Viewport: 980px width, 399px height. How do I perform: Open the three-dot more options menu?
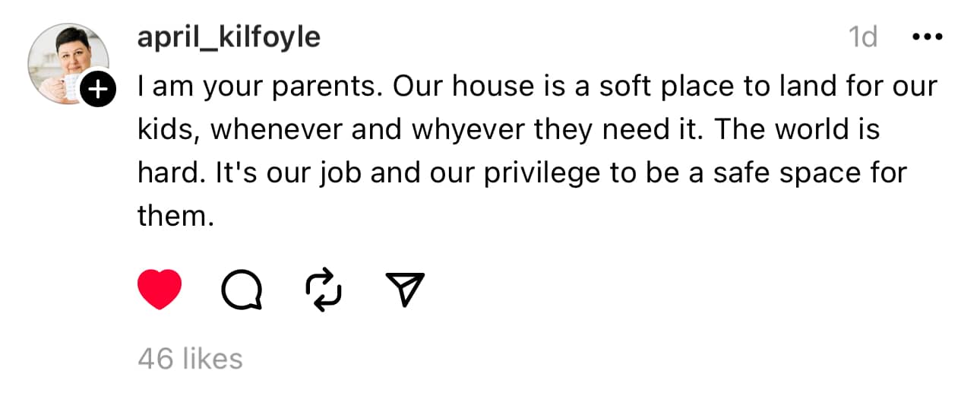[x=926, y=36]
